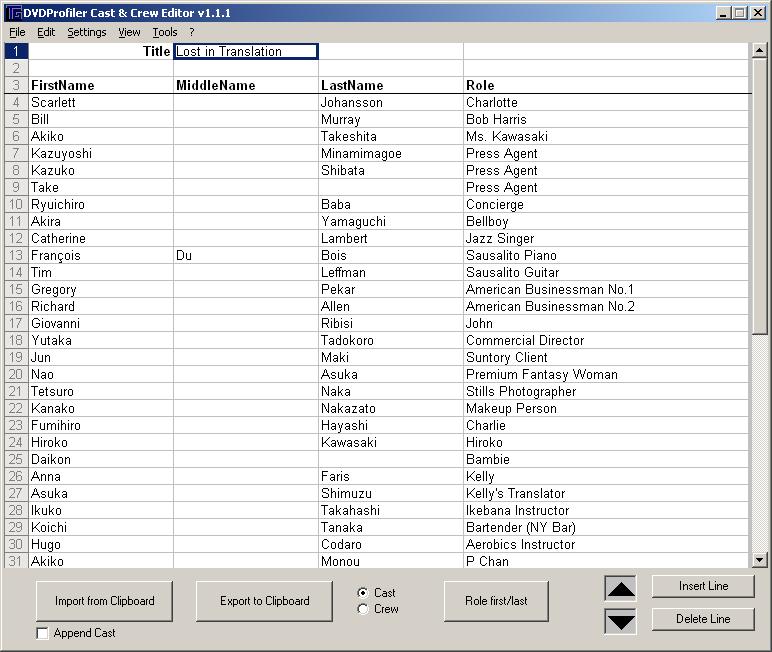The height and width of the screenshot is (652, 772).
Task: Select the Crew radio button
Action: coord(363,609)
